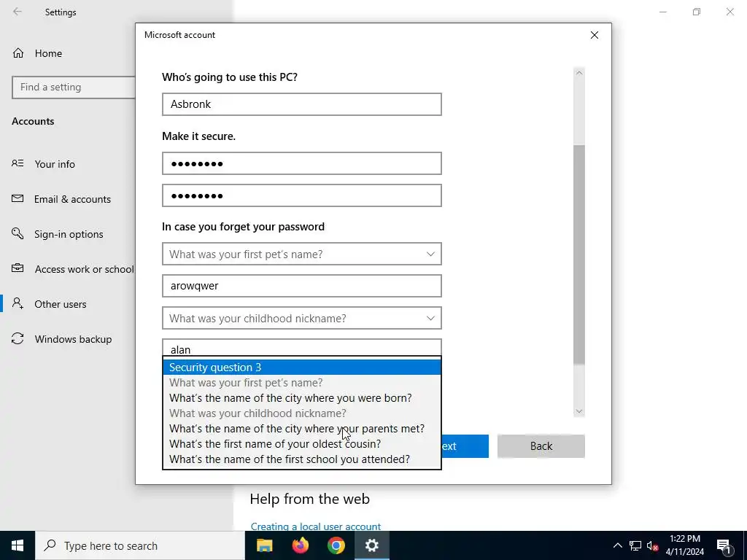Screen dimensions: 747x560
Task: Choose the city where your parents met question
Action: tap(301, 428)
